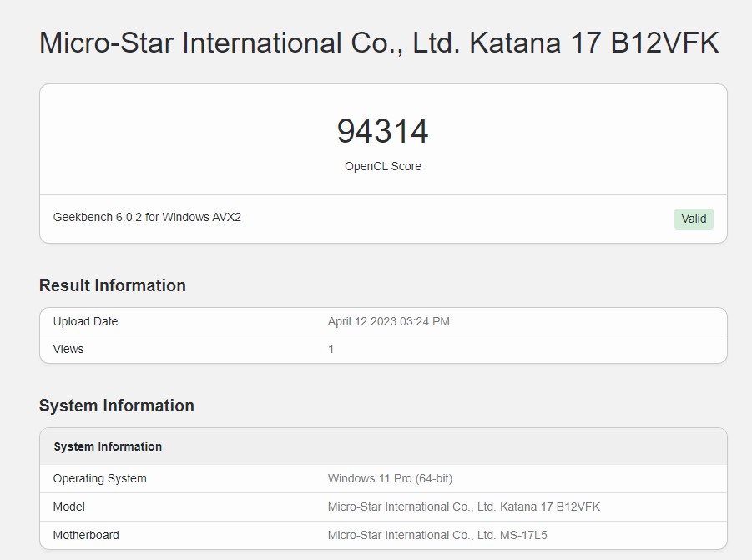752x560 pixels.
Task: Click the Katana 17 B12VFK page title
Action: pos(379,43)
